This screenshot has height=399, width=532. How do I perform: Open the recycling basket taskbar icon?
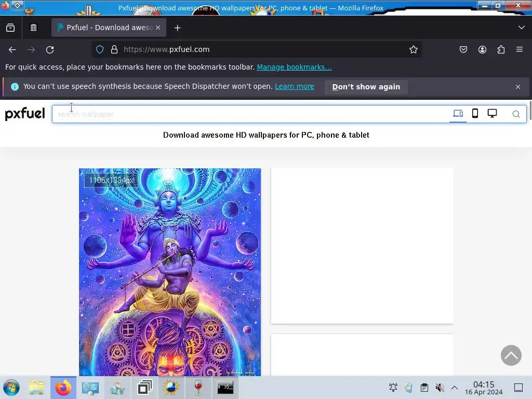tap(117, 388)
